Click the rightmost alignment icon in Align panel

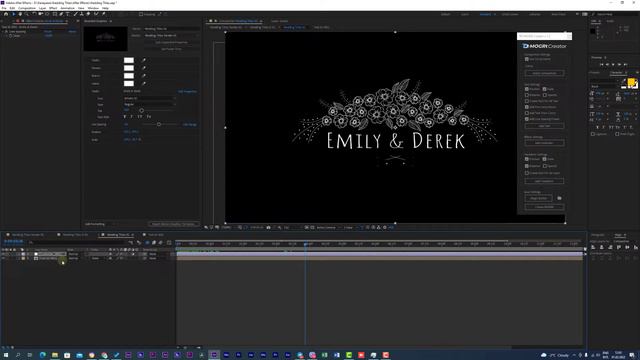(636, 247)
